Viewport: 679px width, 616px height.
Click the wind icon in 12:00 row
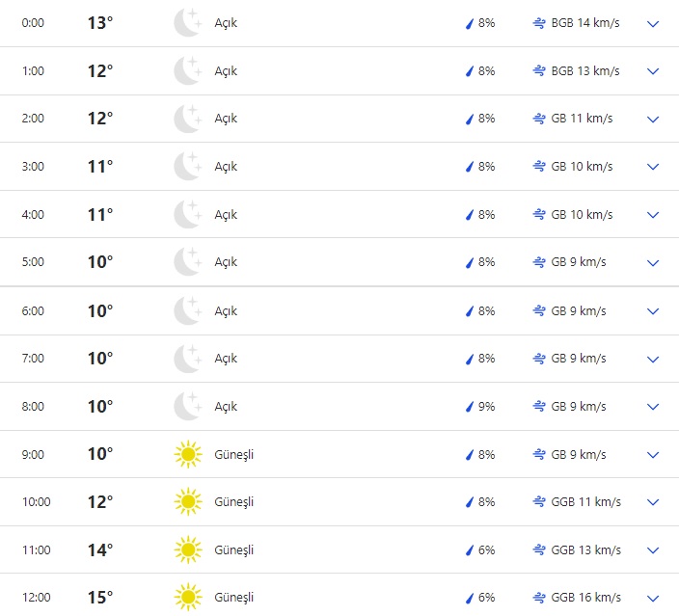pyautogui.click(x=539, y=598)
